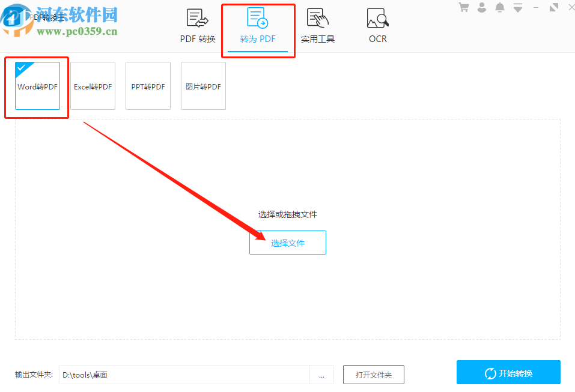Start conversion with 开始转换 button
Screen dimensions: 575x392
pyautogui.click(x=508, y=372)
